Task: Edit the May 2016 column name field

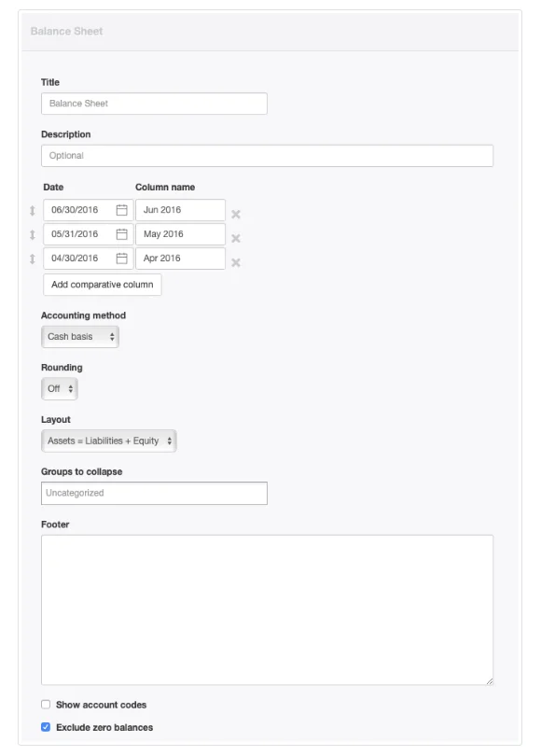Action: (180, 234)
